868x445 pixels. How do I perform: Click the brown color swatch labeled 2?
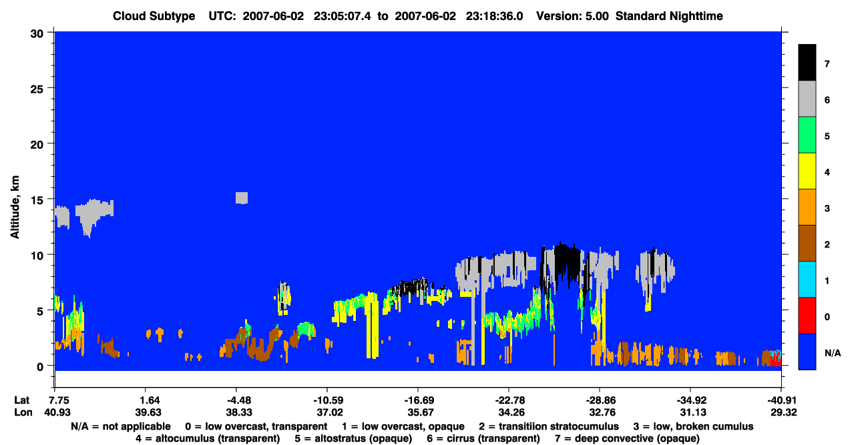[x=807, y=244]
